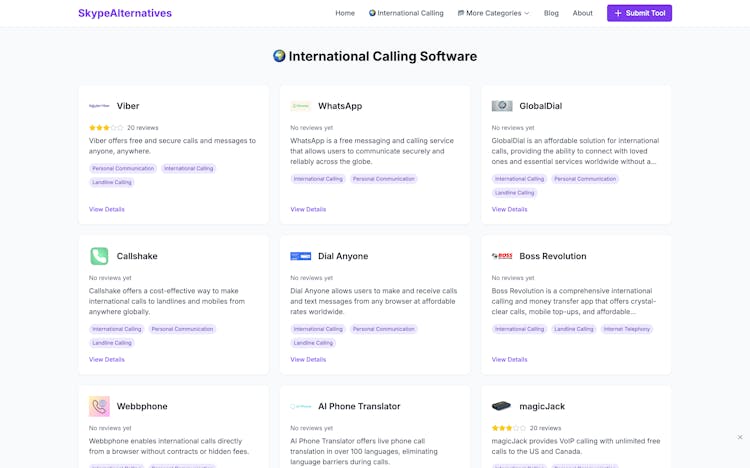
Task: Click the green Callshake phone icon
Action: point(99,256)
